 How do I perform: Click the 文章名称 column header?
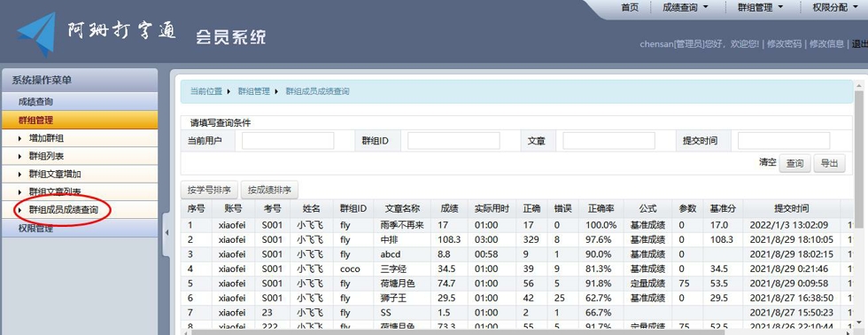402,209
